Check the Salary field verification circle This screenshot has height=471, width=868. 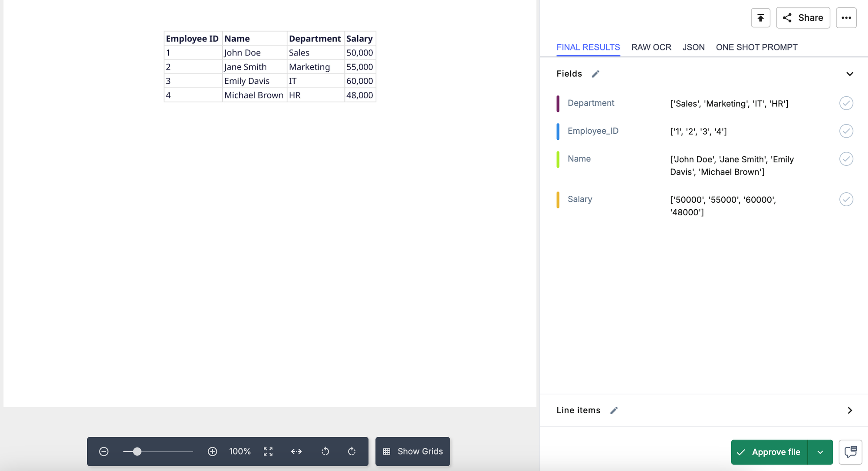tap(846, 199)
